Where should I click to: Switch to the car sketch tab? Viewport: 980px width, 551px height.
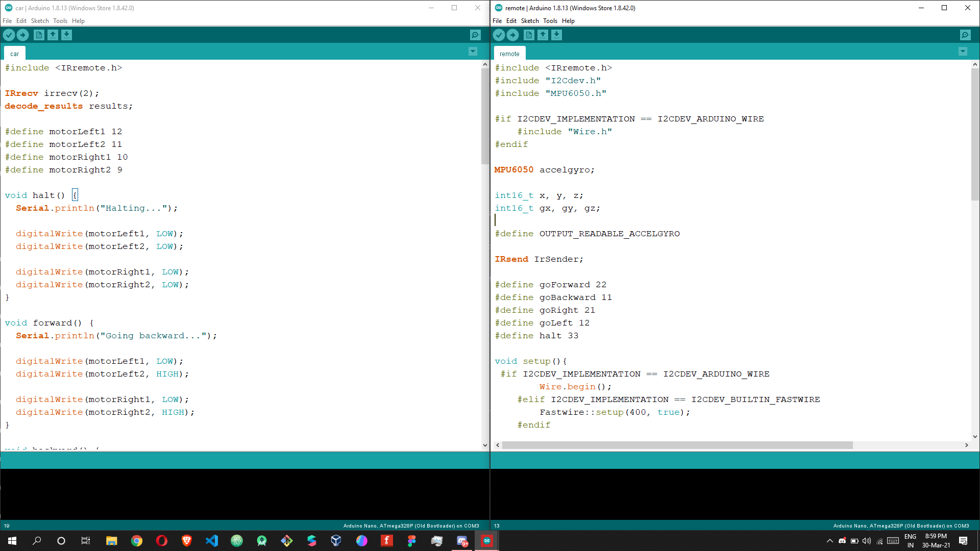14,53
